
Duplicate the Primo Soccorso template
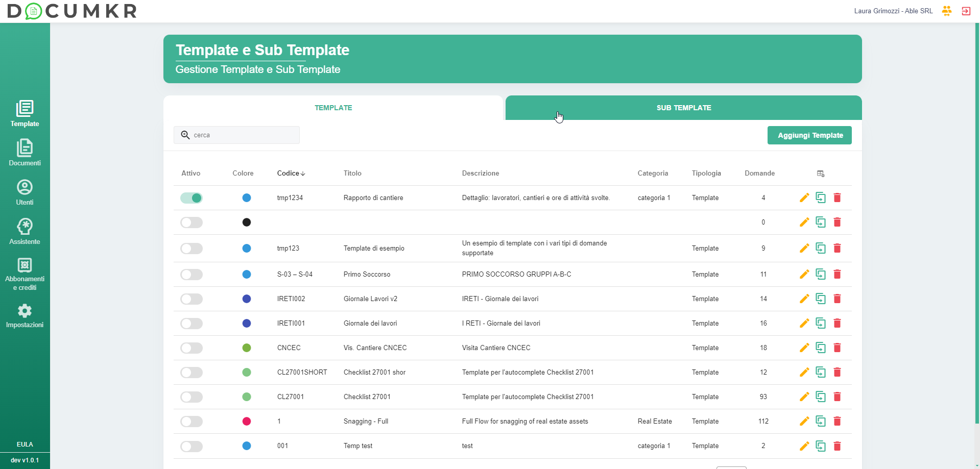coord(820,274)
